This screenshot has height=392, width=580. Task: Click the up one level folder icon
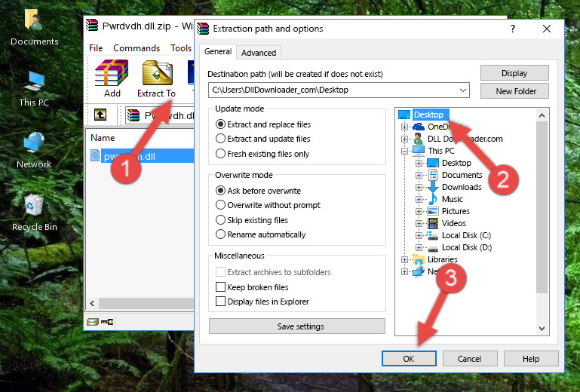point(100,115)
